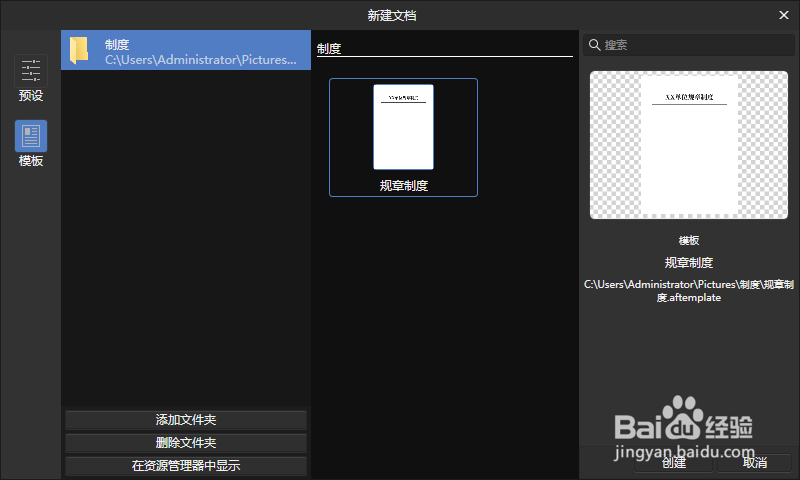The image size is (800, 480).
Task: Select the 制度 folder entry in list
Action: [186, 50]
